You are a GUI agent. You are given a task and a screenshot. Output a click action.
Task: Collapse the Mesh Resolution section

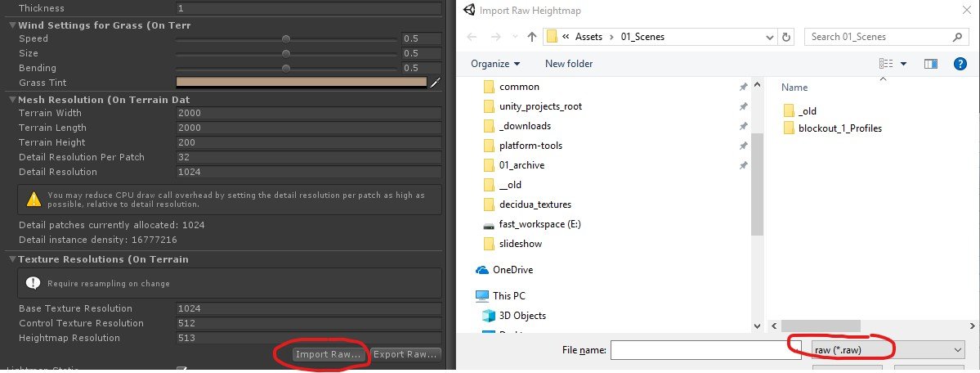click(x=11, y=99)
